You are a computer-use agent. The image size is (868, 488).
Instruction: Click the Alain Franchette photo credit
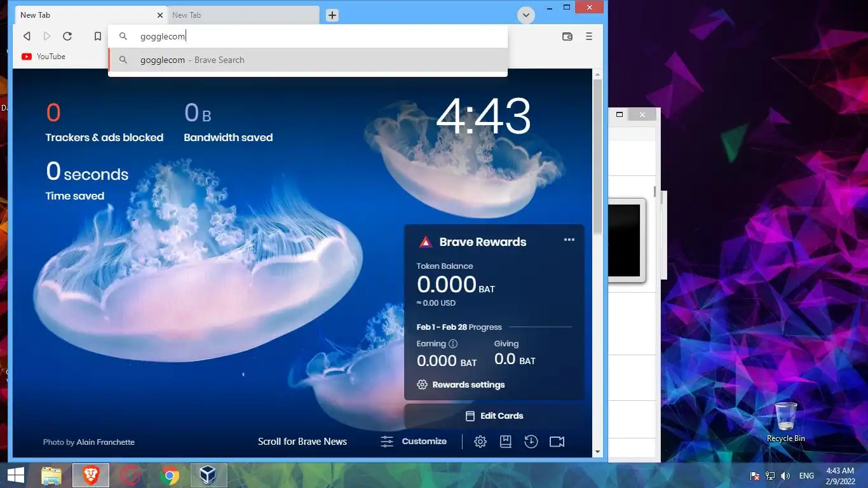click(x=105, y=442)
